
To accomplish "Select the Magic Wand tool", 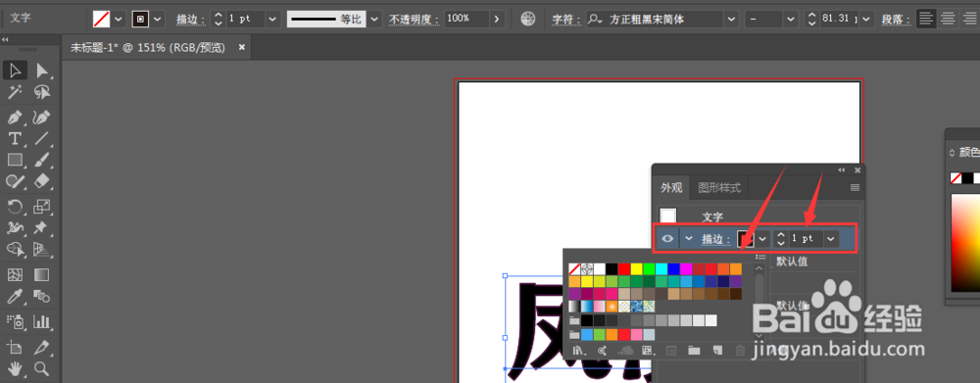I will [15, 92].
